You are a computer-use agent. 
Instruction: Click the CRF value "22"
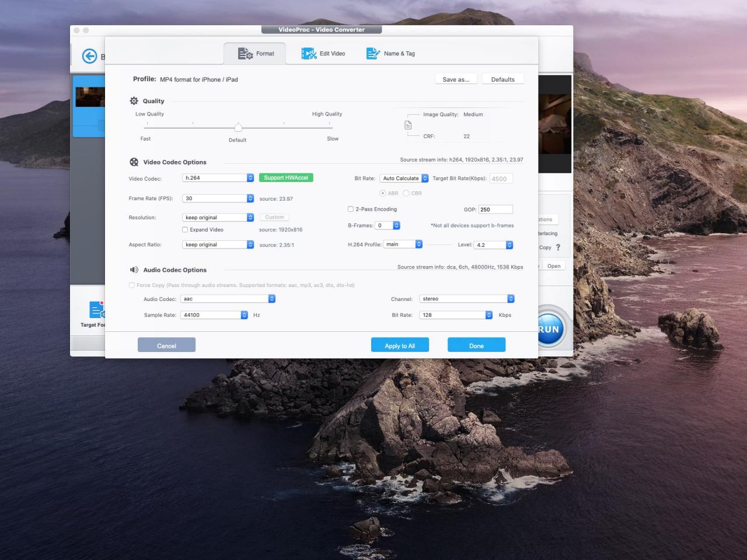(467, 136)
